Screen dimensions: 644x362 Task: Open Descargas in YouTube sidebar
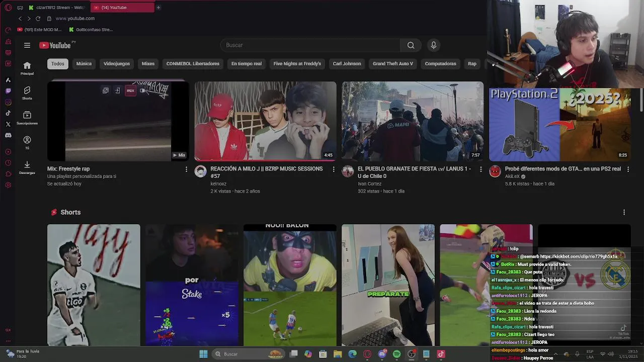27,167
